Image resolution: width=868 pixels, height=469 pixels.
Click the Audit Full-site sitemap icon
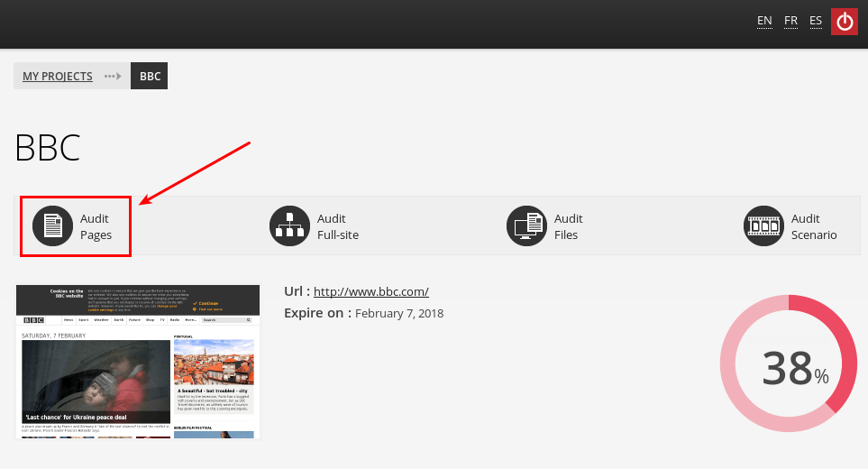pyautogui.click(x=289, y=225)
